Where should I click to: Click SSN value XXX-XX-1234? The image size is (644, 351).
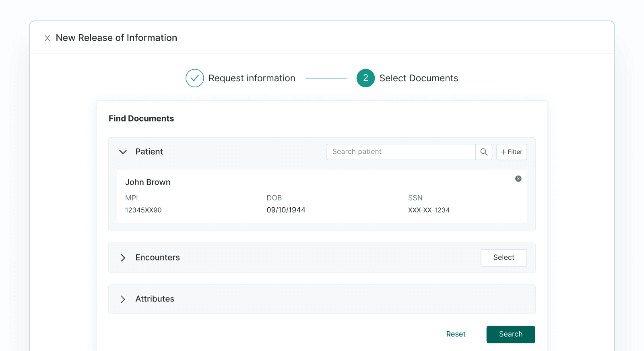point(429,210)
